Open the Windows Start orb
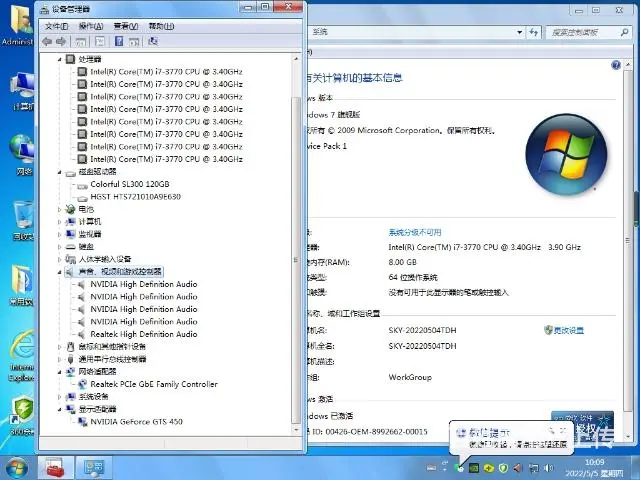This screenshot has width=640, height=480. pyautogui.click(x=17, y=467)
